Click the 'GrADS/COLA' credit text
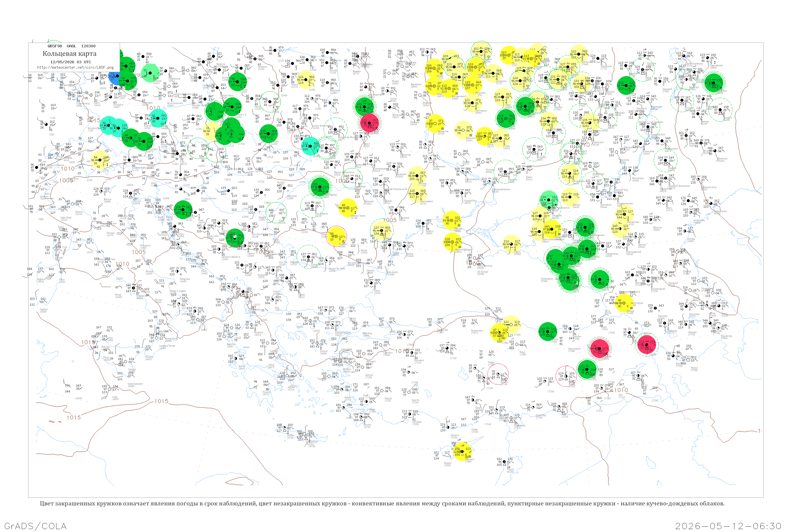The width and height of the screenshot is (798, 532). click(x=35, y=526)
